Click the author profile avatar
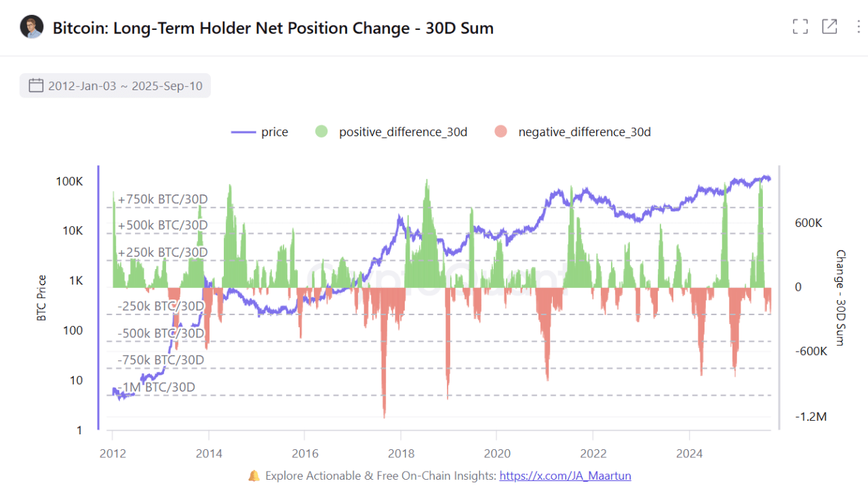This screenshot has width=868, height=496. (x=32, y=28)
